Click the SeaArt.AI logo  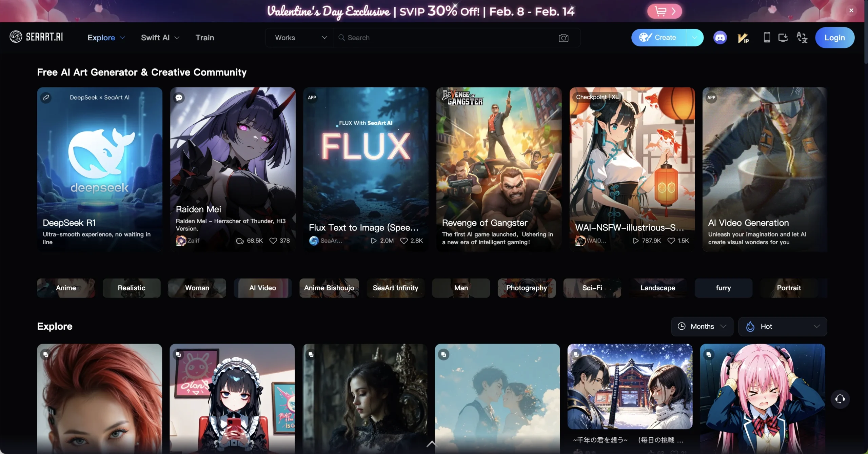pos(36,37)
